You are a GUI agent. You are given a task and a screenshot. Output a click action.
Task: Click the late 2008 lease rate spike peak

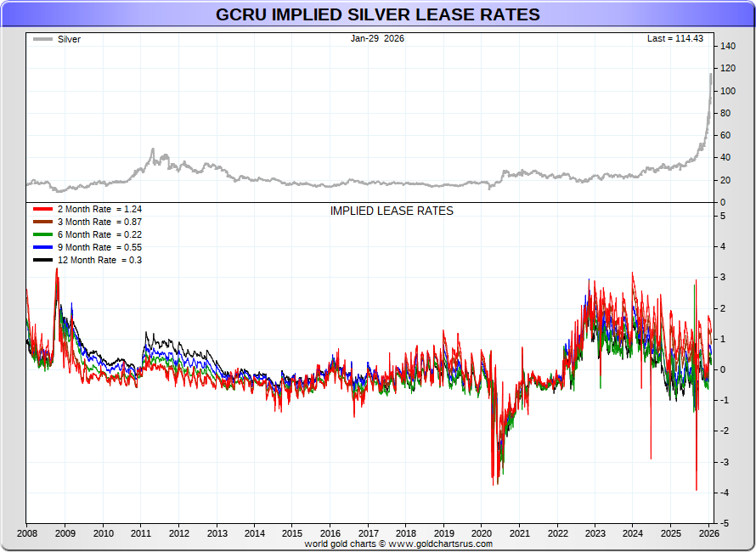[57, 269]
